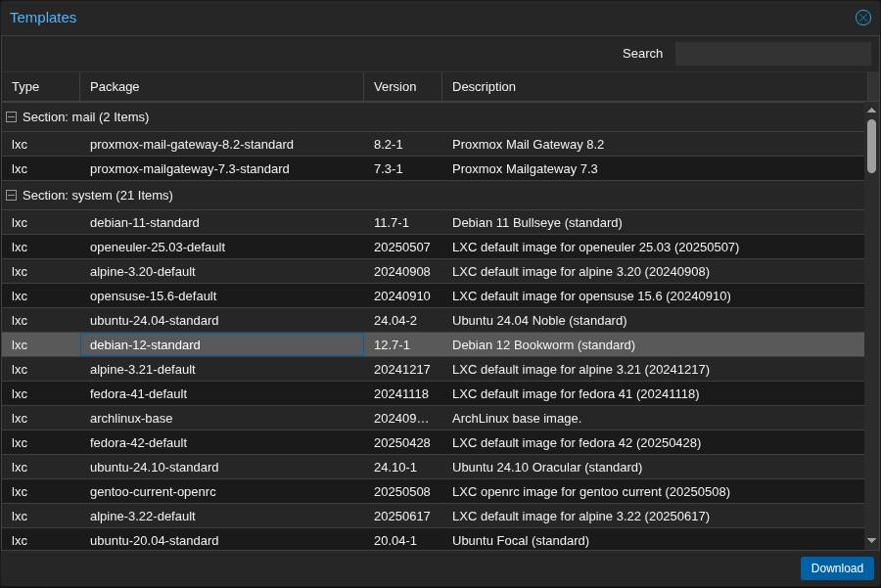Close the Templates dialog
The image size is (881, 588).
(863, 18)
